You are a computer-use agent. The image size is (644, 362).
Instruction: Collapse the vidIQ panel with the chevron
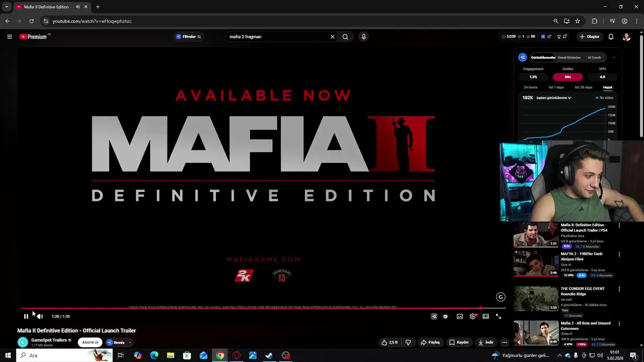(x=613, y=57)
